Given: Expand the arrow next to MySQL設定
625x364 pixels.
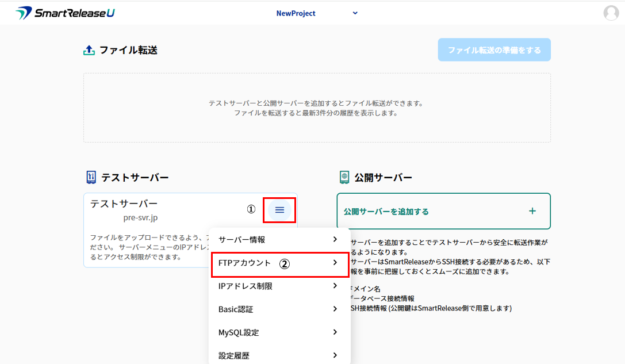Looking at the screenshot, I should [335, 332].
